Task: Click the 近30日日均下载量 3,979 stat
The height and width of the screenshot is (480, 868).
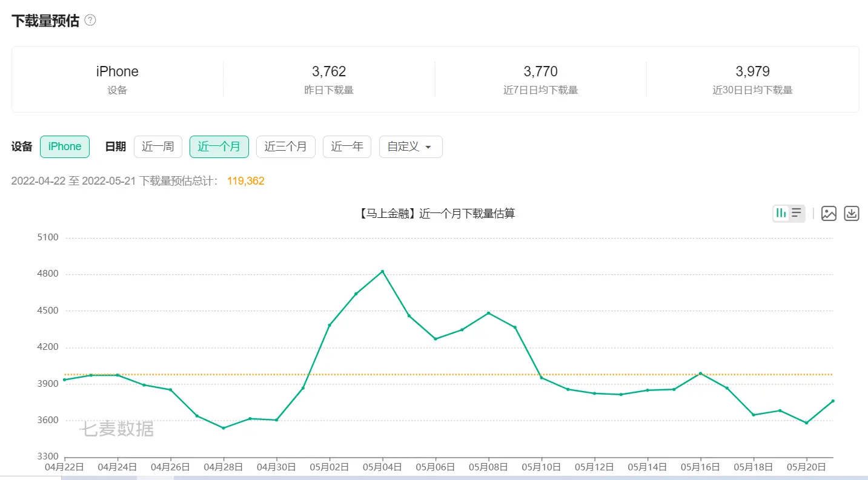Action: 752,79
